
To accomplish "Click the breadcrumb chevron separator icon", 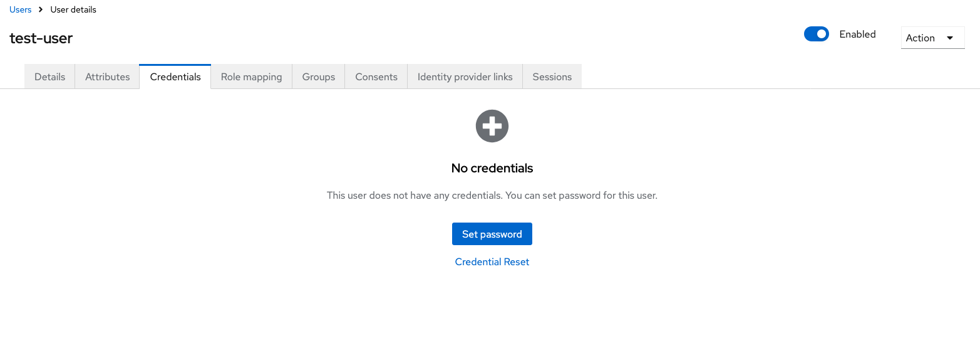I will coord(41,10).
